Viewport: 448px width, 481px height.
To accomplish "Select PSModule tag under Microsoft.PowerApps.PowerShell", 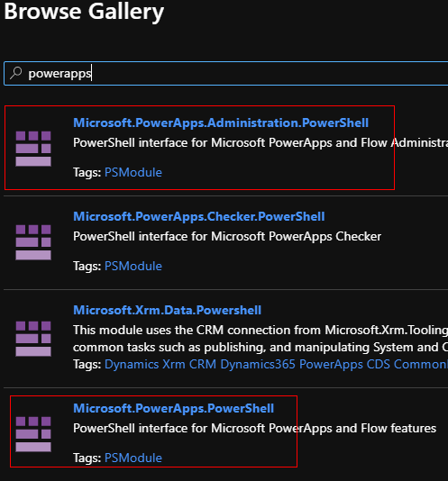I will [x=133, y=458].
